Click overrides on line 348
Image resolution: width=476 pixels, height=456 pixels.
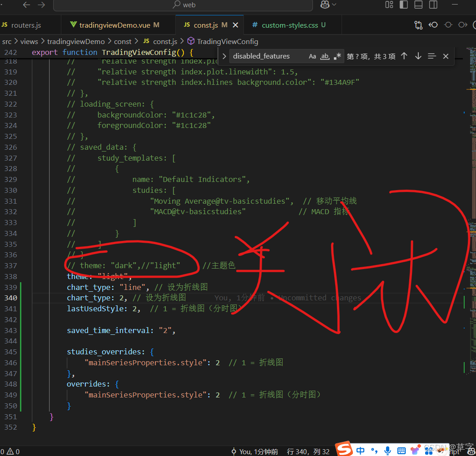[86, 384]
